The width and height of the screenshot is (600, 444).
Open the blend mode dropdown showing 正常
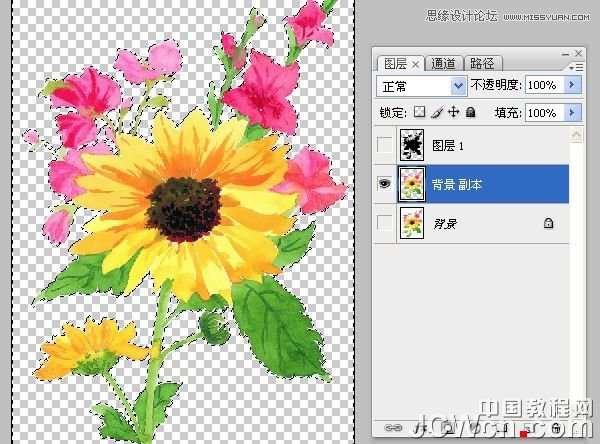pyautogui.click(x=422, y=86)
